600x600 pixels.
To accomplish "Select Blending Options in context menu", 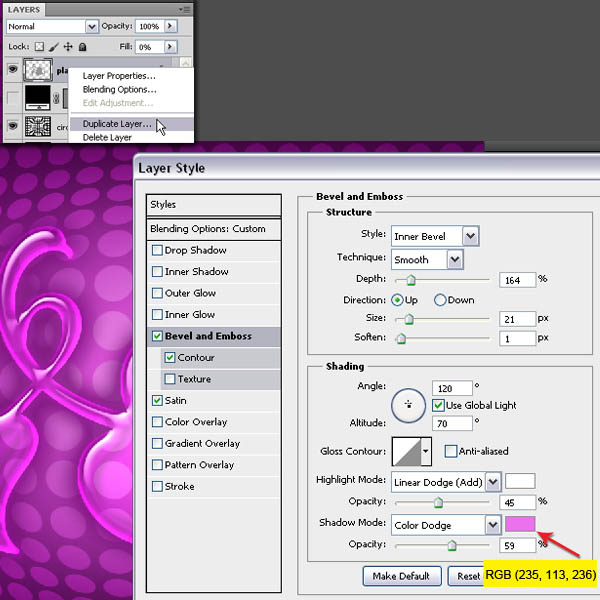I will [x=119, y=89].
